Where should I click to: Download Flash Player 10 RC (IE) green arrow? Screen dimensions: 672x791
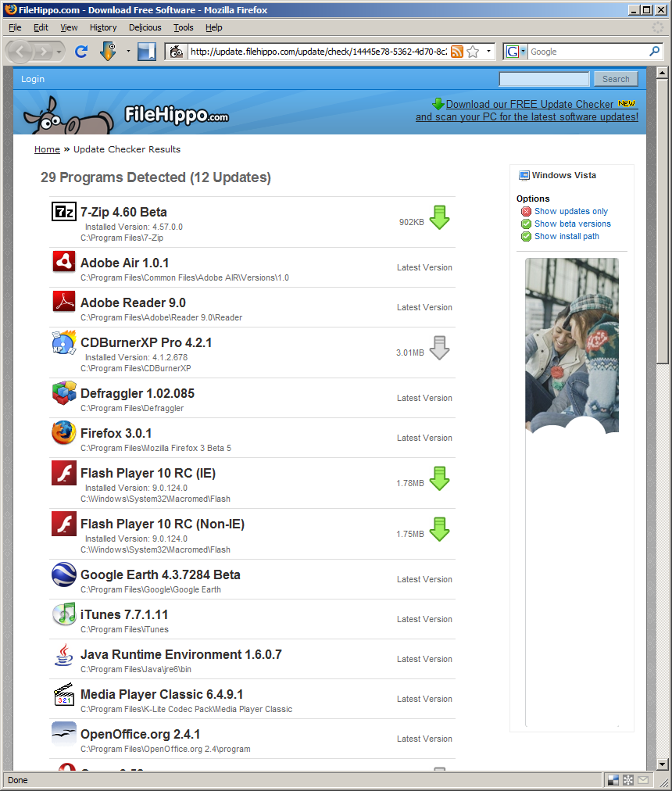click(x=439, y=478)
